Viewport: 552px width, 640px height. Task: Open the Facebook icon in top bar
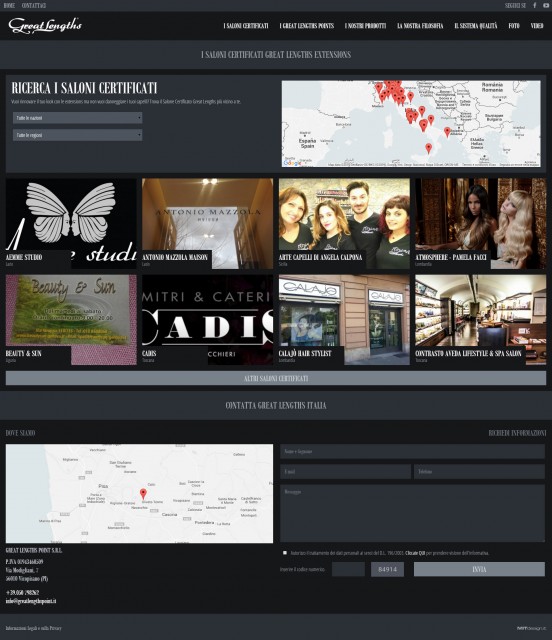tap(534, 5)
